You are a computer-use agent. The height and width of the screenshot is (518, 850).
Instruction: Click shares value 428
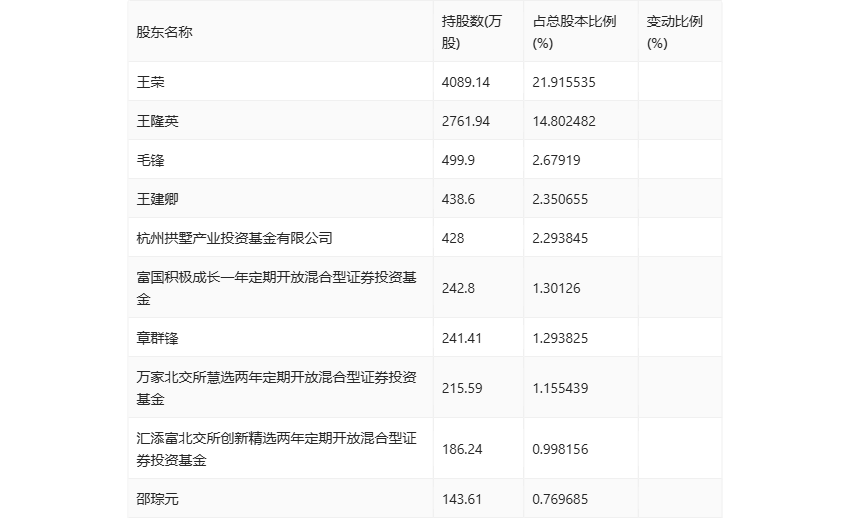coord(453,238)
